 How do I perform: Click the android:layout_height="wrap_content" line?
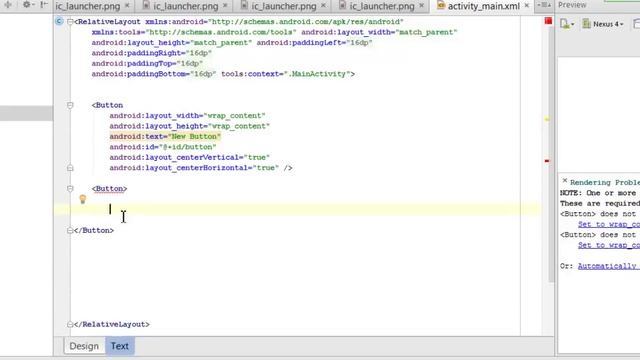190,126
